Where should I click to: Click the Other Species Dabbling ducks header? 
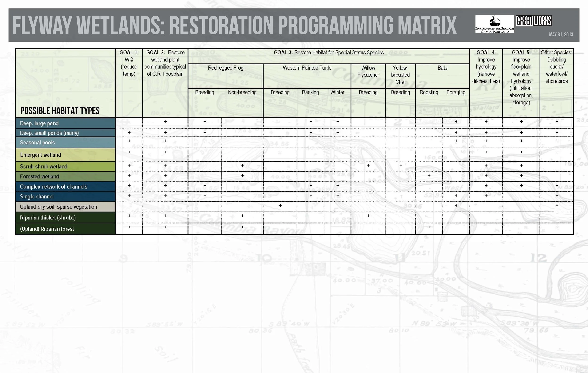[556, 67]
